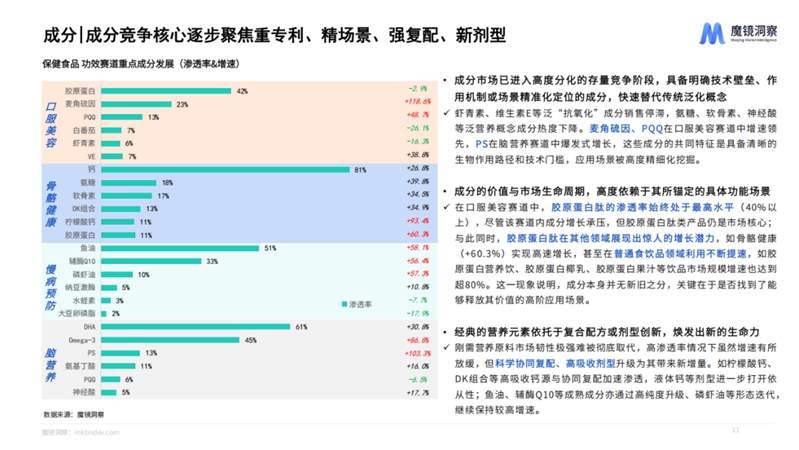Click the 33% value for 辅酶Q10
This screenshot has height=450, width=799.
(212, 261)
